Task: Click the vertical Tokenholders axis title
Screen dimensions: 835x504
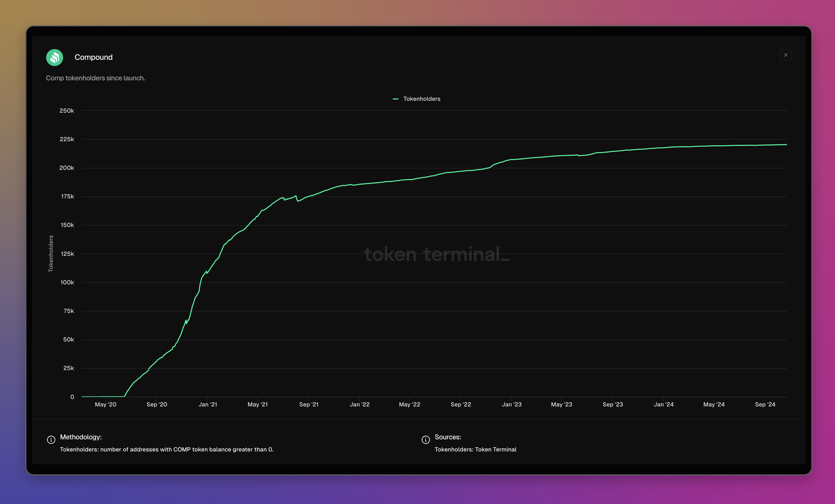Action: point(51,253)
